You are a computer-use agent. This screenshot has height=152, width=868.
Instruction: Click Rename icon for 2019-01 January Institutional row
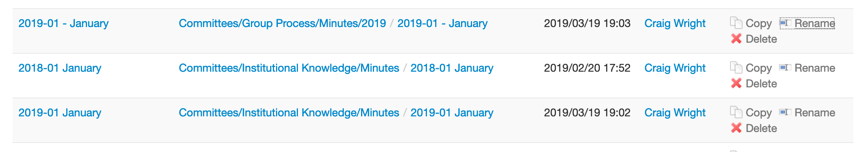785,112
